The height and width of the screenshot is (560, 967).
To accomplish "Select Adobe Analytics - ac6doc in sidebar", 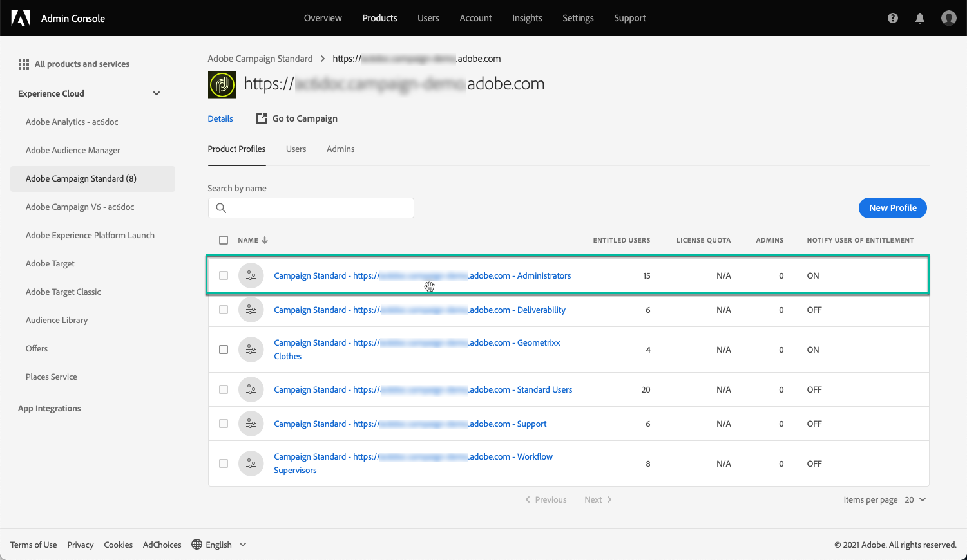I will click(72, 122).
